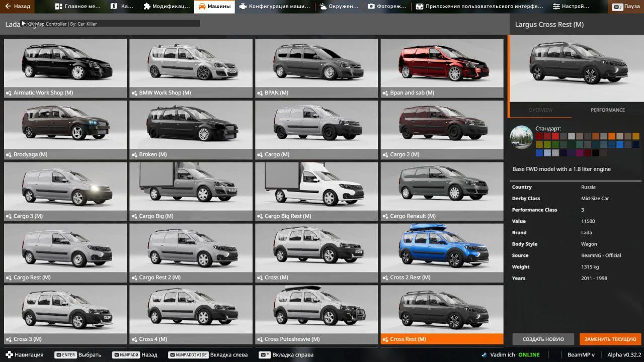Open environment via the weather icon
Viewport: 644px width, 362px height.
tap(323, 7)
